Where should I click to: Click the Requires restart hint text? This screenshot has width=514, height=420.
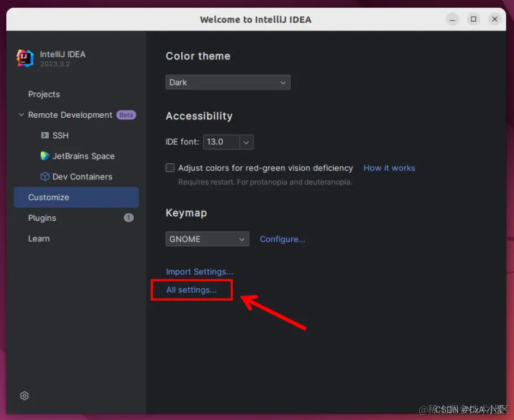(x=265, y=182)
